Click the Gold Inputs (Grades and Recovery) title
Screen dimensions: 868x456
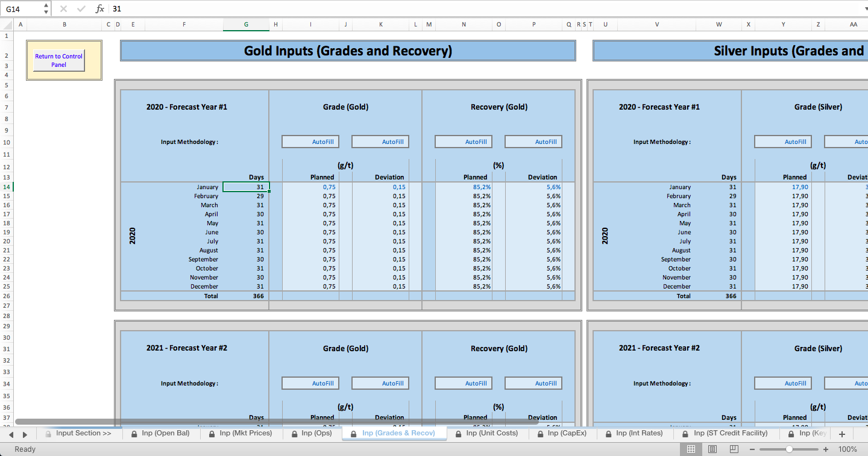[x=348, y=51]
